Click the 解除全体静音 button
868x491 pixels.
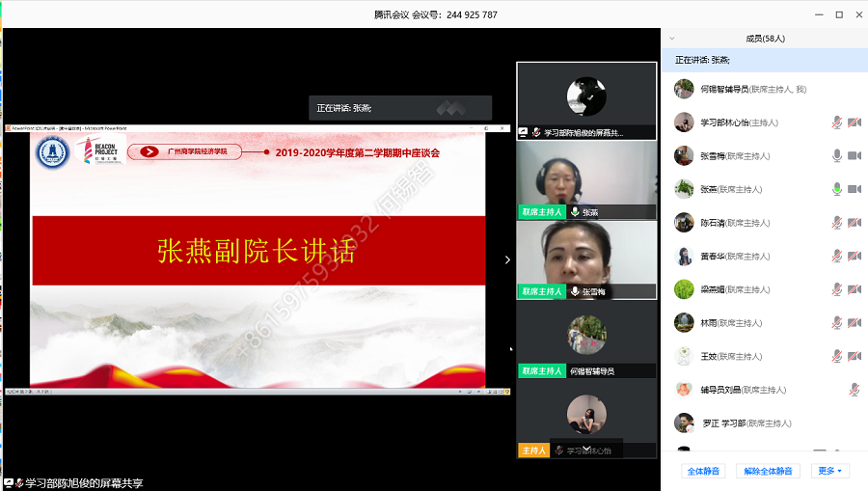(x=769, y=471)
